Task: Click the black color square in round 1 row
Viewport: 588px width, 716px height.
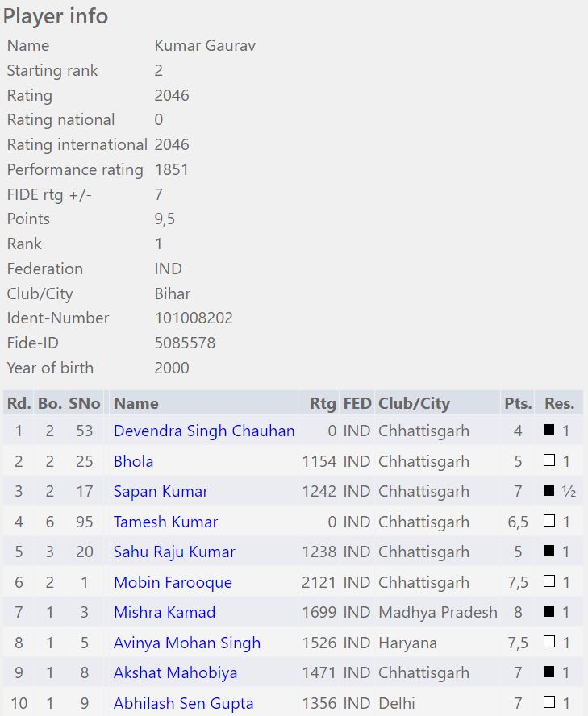Action: point(549,431)
